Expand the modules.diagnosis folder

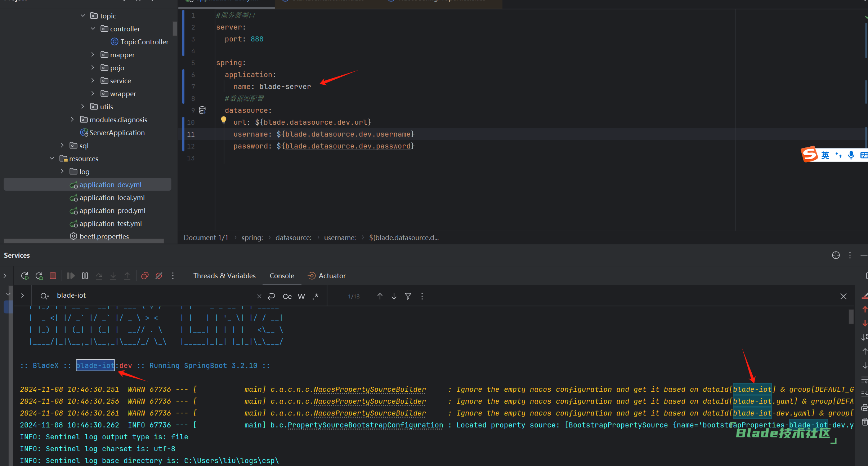coord(72,119)
